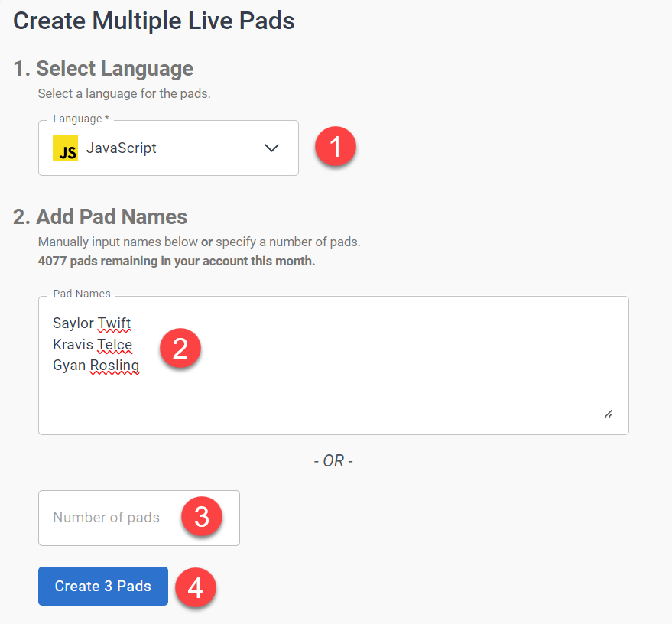Click the JavaScript JS logo icon
Screen dimensions: 672x624
click(65, 148)
